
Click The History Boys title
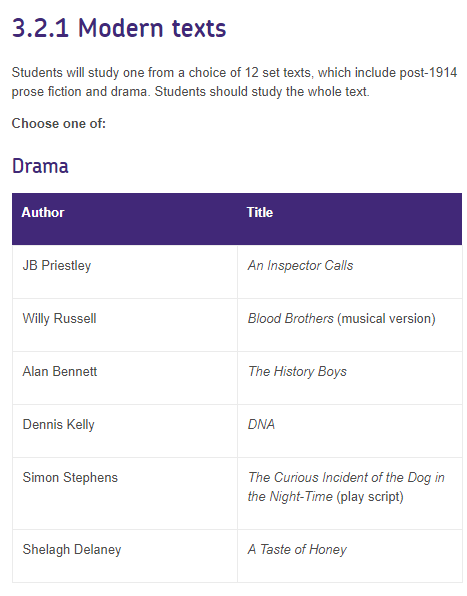pos(297,371)
